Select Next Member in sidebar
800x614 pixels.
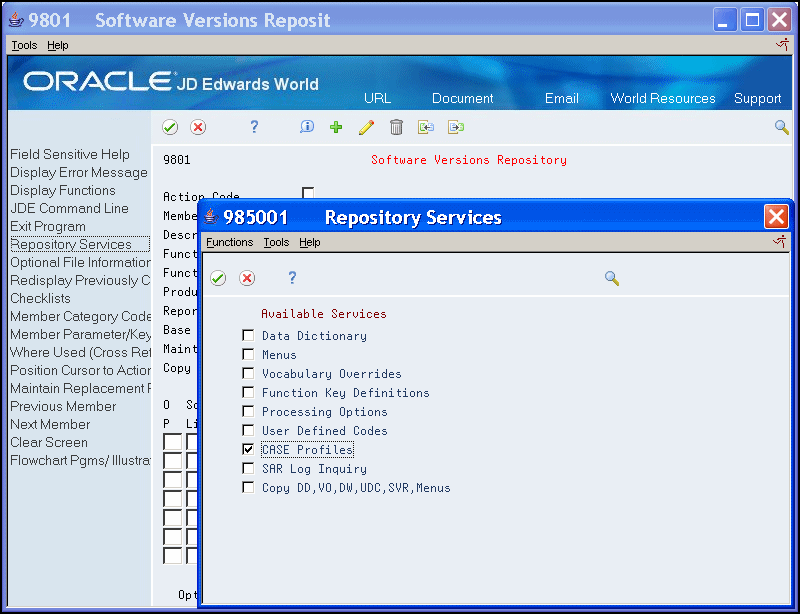(x=50, y=424)
